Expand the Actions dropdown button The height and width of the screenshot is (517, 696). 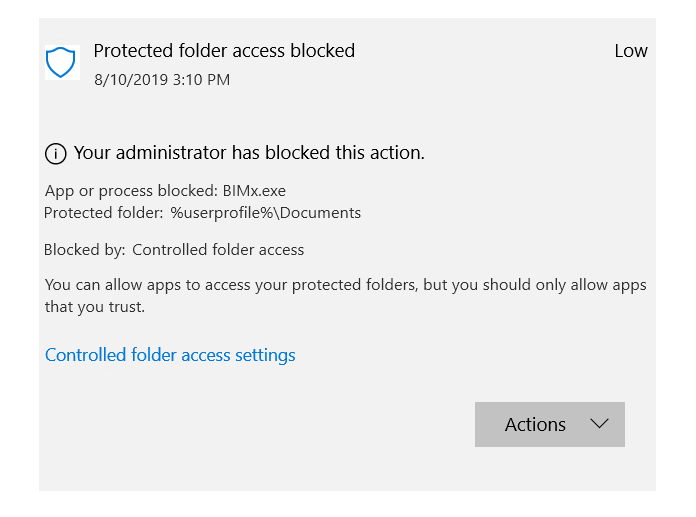coord(549,424)
